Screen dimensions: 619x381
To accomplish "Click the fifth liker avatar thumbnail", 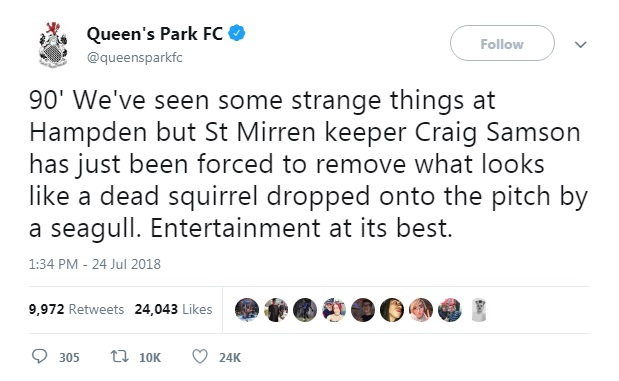I will [x=363, y=310].
